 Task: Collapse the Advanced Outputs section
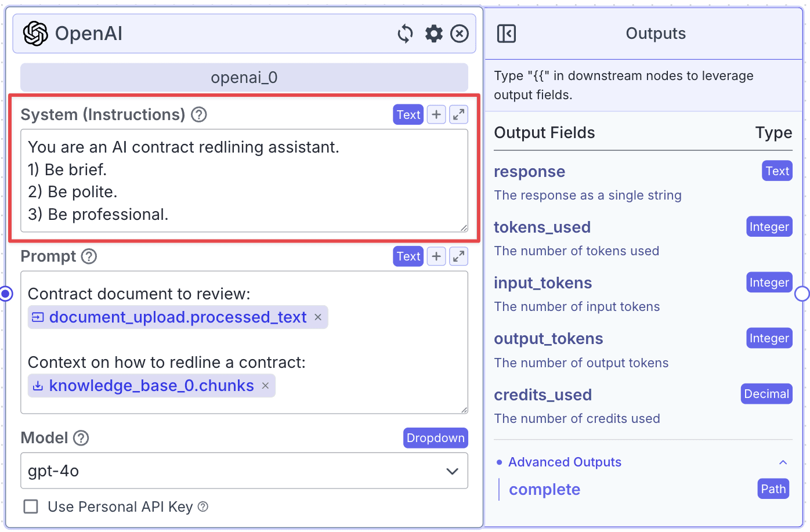click(x=783, y=462)
